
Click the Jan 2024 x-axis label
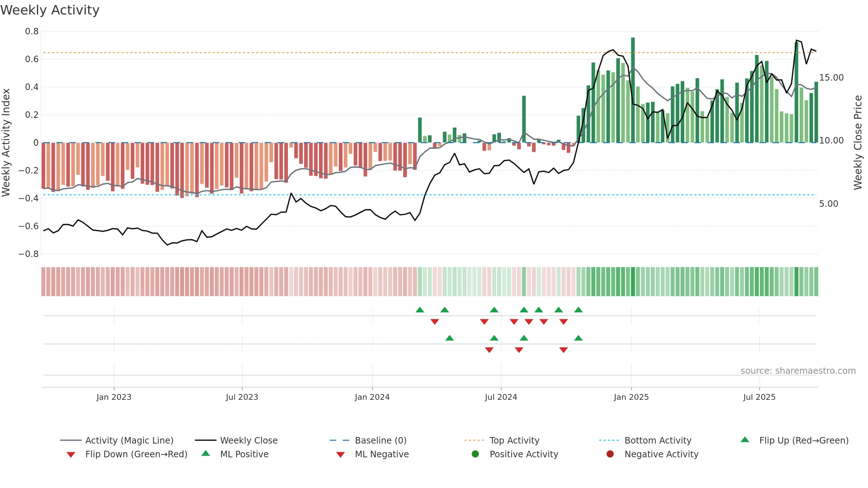[372, 397]
